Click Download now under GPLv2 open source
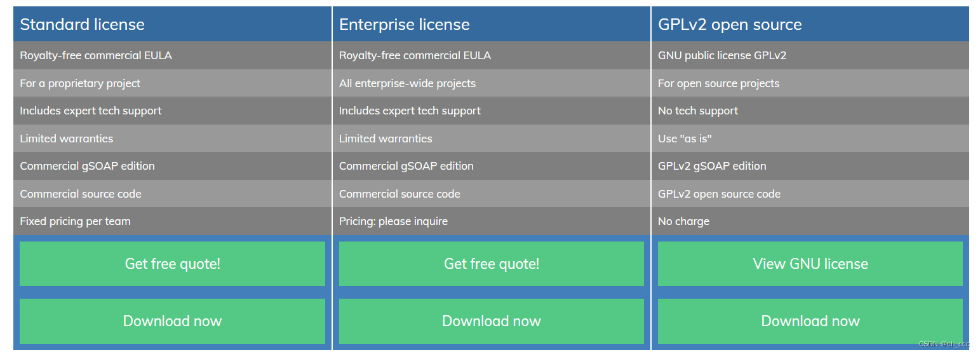This screenshot has height=354, width=980. [810, 321]
